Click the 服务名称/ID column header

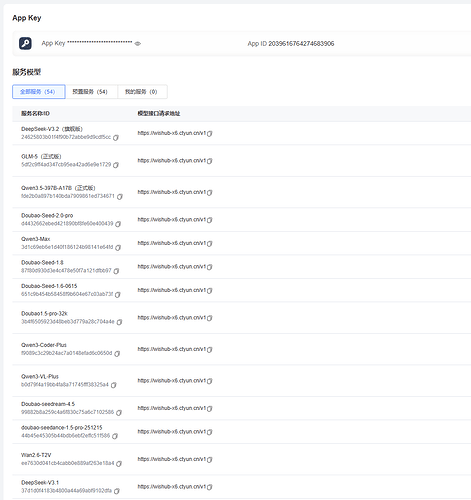pos(35,114)
